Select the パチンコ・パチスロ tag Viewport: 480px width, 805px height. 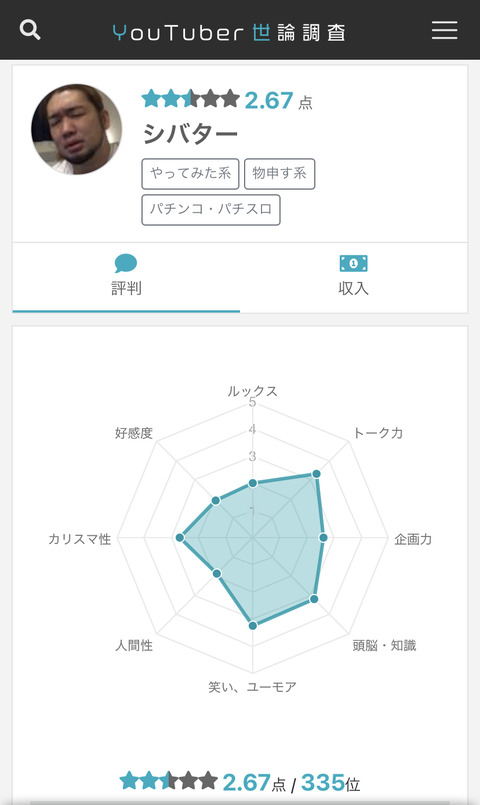click(x=211, y=209)
